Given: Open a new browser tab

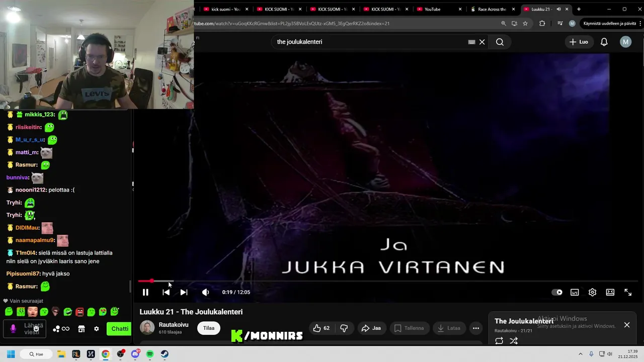Looking at the screenshot, I should tap(579, 9).
